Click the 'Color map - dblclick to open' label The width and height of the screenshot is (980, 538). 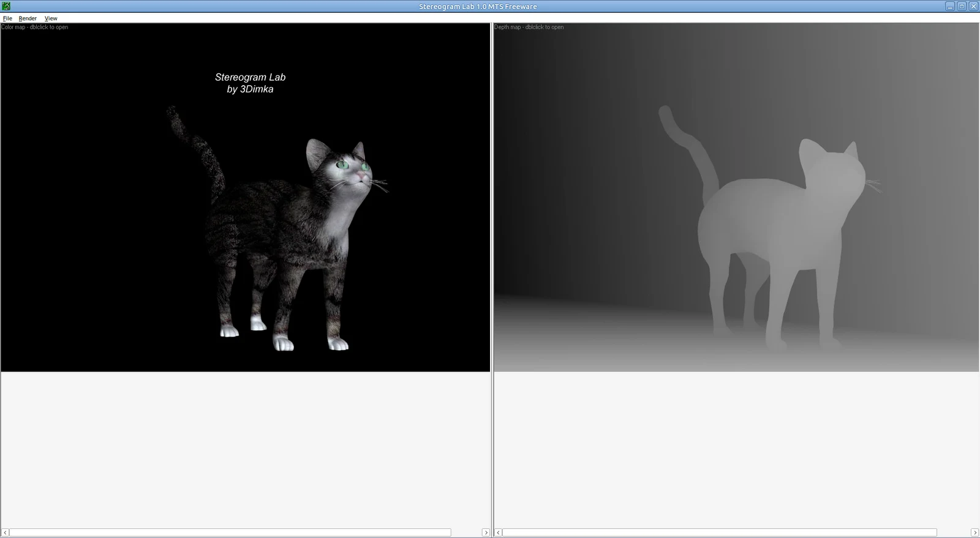35,27
